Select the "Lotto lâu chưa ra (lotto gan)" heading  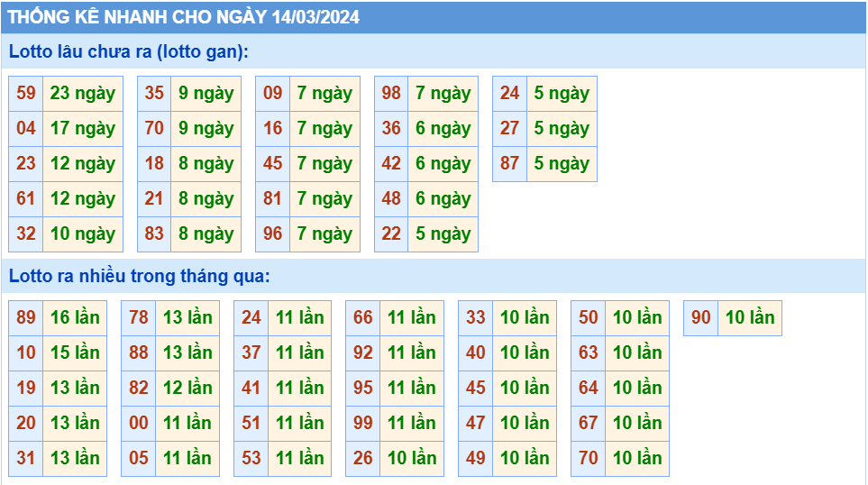[128, 52]
